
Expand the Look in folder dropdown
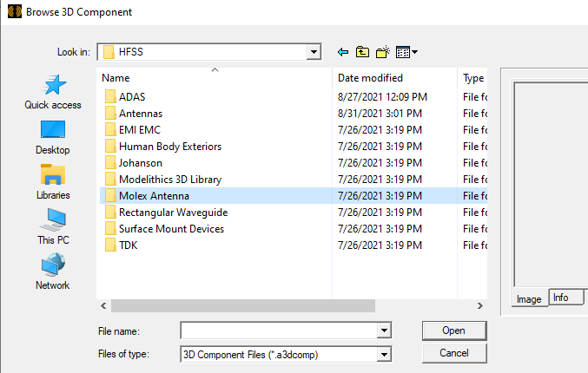[314, 52]
